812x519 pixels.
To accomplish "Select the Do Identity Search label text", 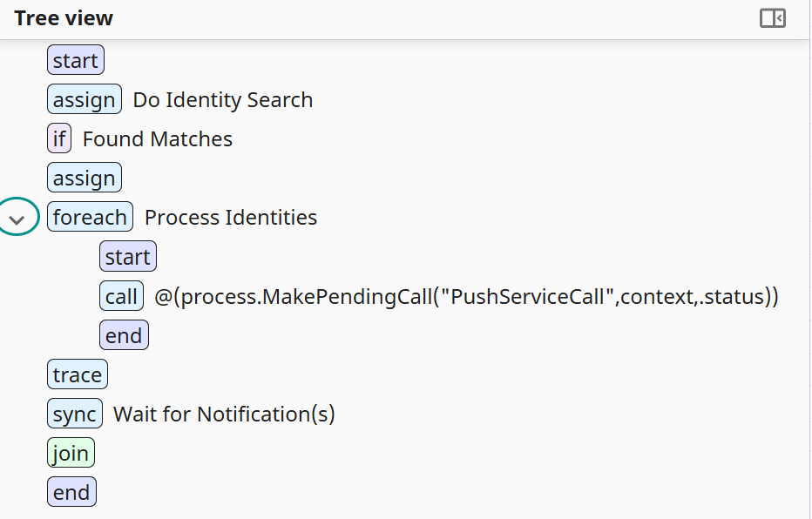I will 222,100.
